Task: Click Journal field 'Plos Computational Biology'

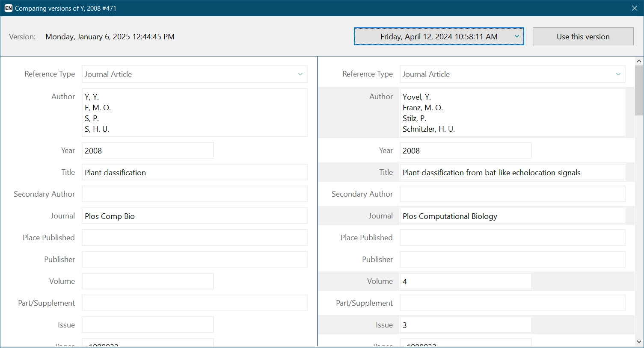Action: click(x=513, y=216)
